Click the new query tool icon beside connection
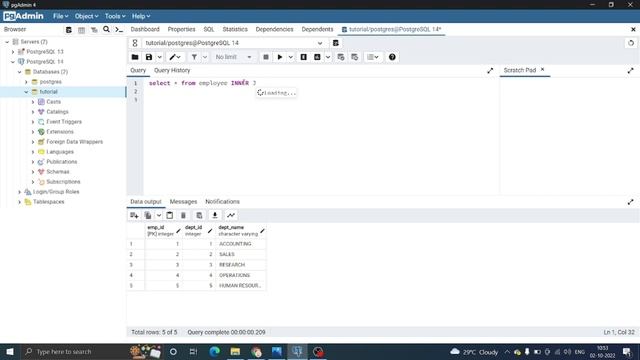640x360 pixels. point(336,43)
